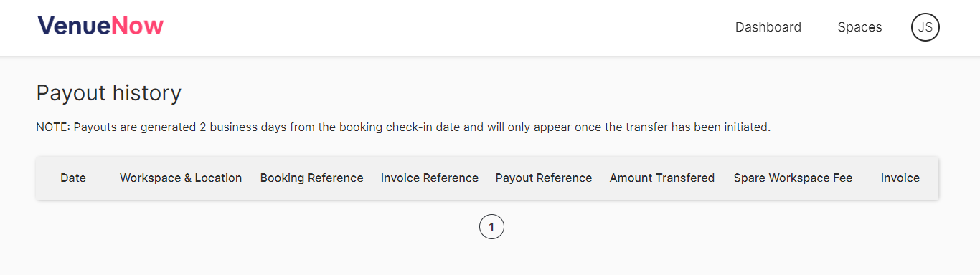980x275 pixels.
Task: Click the Payout Reference column header
Action: tap(544, 178)
